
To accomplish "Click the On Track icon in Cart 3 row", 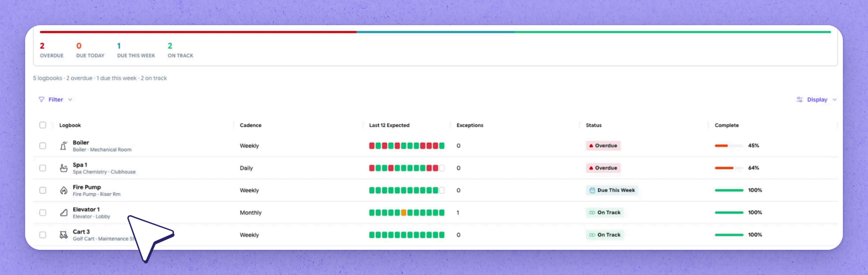I will [592, 235].
